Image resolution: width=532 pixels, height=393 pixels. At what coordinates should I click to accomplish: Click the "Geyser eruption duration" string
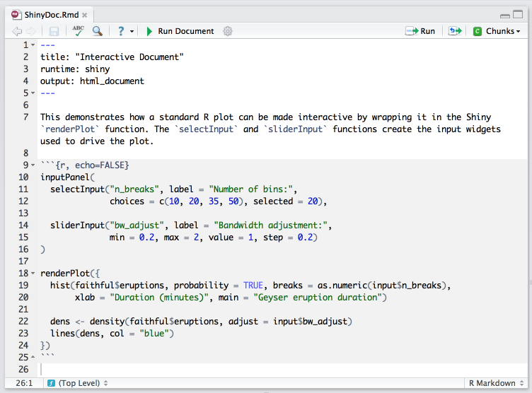pos(318,298)
